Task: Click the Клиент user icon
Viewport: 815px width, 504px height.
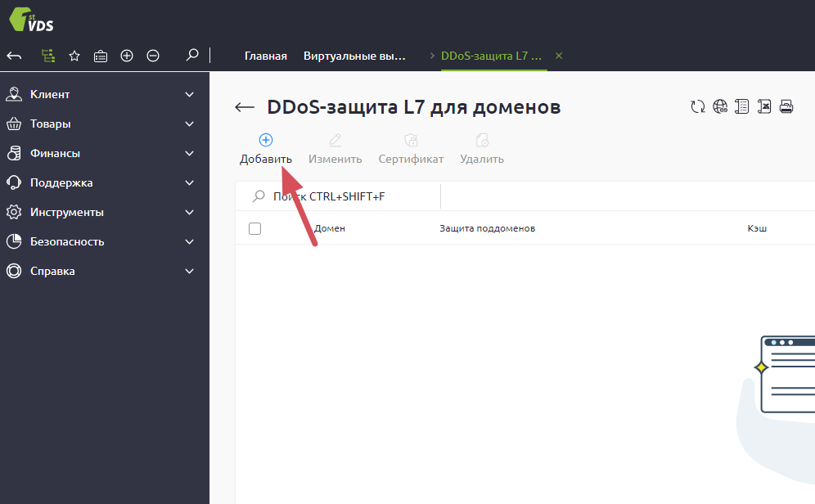Action: 14,94
